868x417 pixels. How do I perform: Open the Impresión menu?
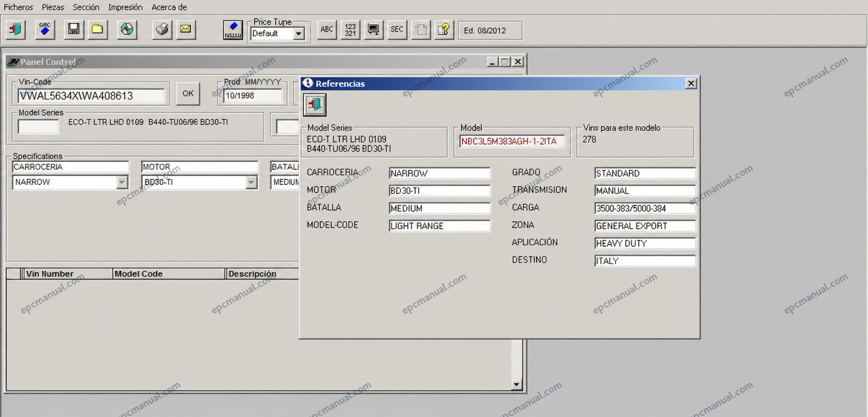125,7
